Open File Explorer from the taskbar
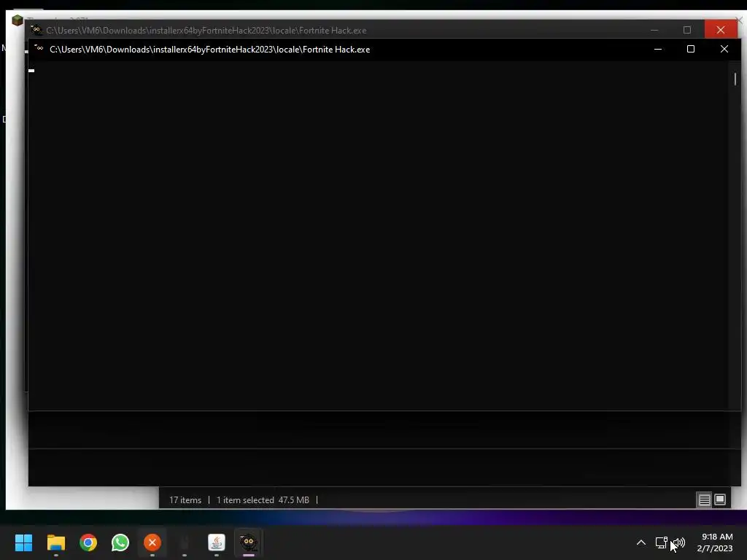 coord(55,542)
